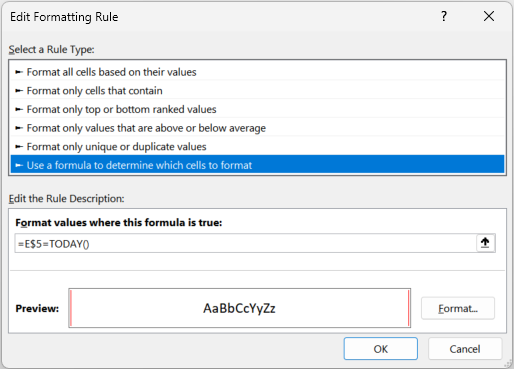The height and width of the screenshot is (369, 514).
Task: Select 'Format only unique or duplicate values'
Action: 257,147
